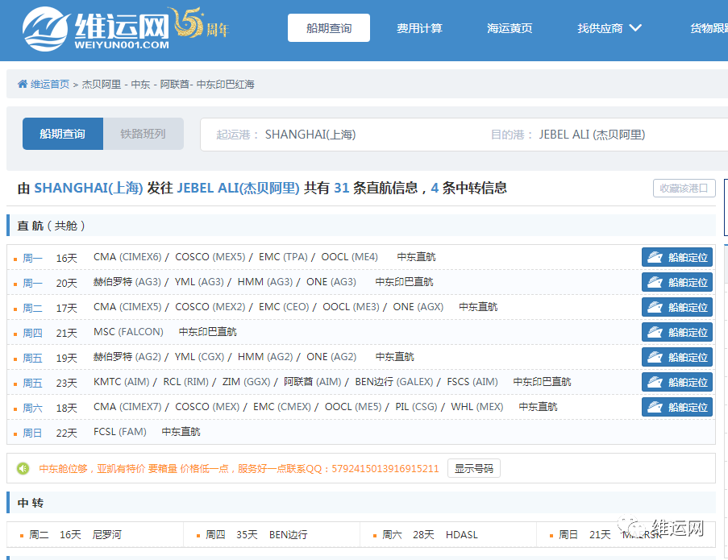Click the 收藏该港口 button
Screen dimensions: 728x560
point(684,187)
